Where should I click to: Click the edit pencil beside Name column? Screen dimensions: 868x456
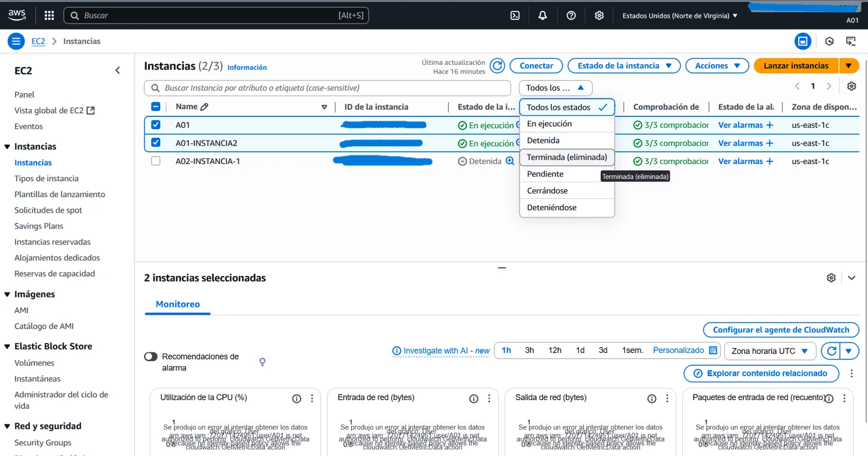(x=205, y=107)
